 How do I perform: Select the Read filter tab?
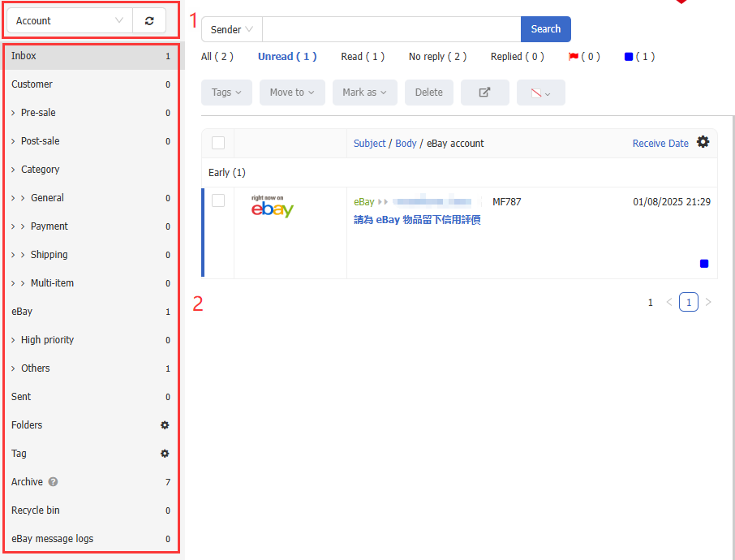(363, 57)
